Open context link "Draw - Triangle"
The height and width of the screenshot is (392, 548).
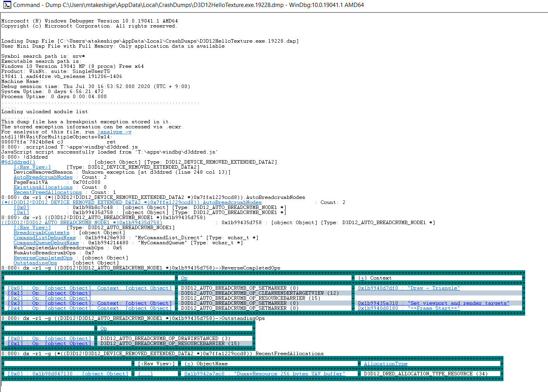point(409,288)
